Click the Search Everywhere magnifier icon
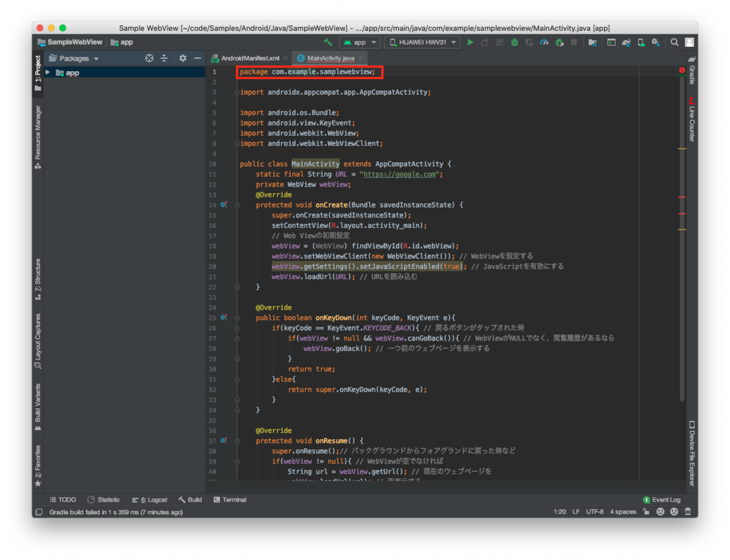 675,42
